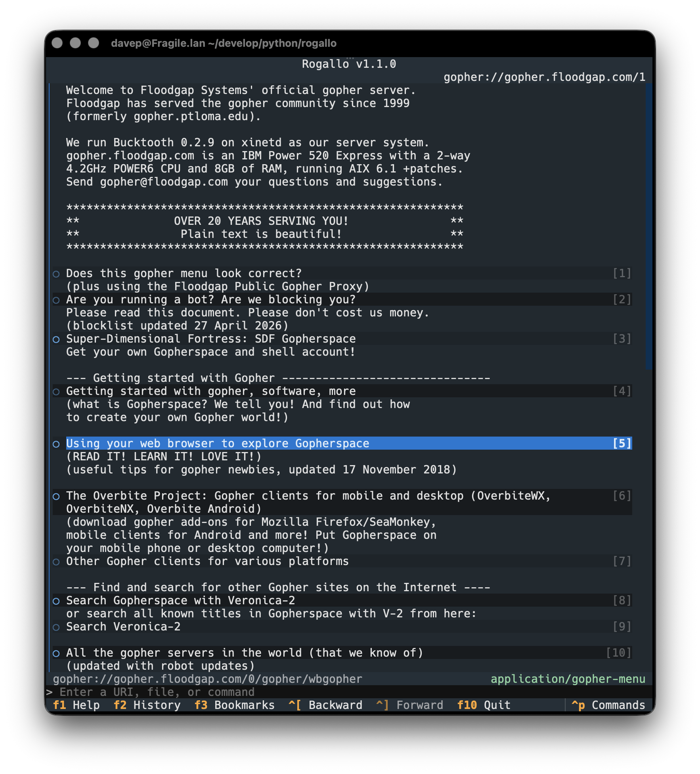This screenshot has height=774, width=700.
Task: Open Help with the f1 footer key
Action: [x=76, y=705]
